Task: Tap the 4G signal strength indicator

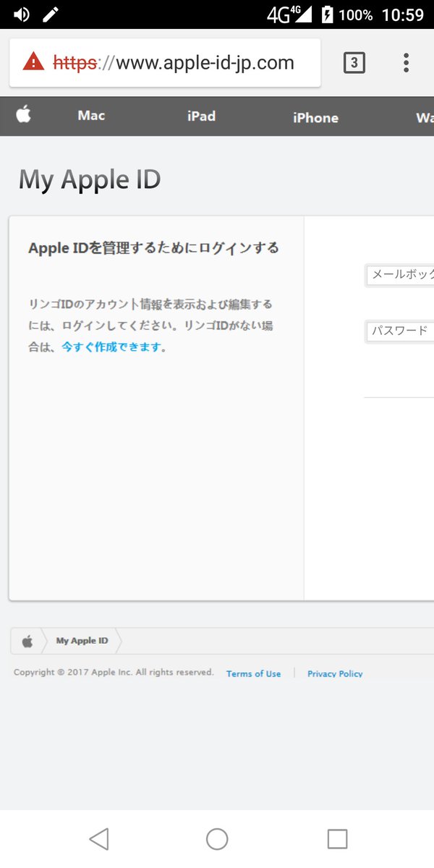Action: [289, 14]
